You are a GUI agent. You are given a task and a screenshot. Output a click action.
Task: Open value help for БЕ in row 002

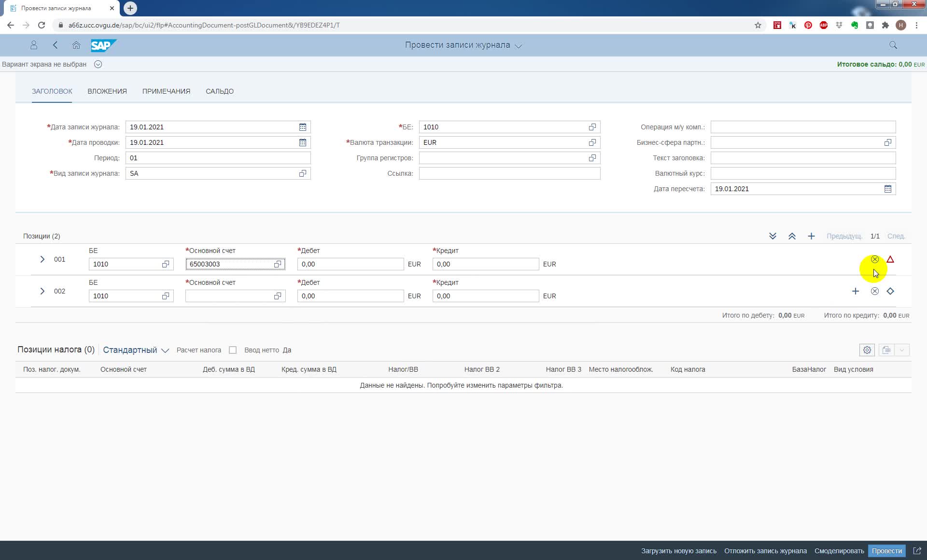(x=166, y=296)
